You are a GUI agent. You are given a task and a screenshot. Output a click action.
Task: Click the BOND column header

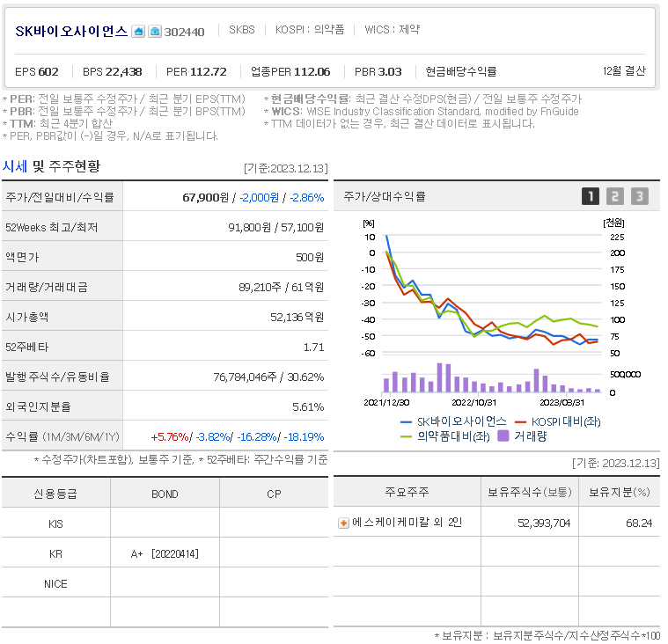pos(165,494)
